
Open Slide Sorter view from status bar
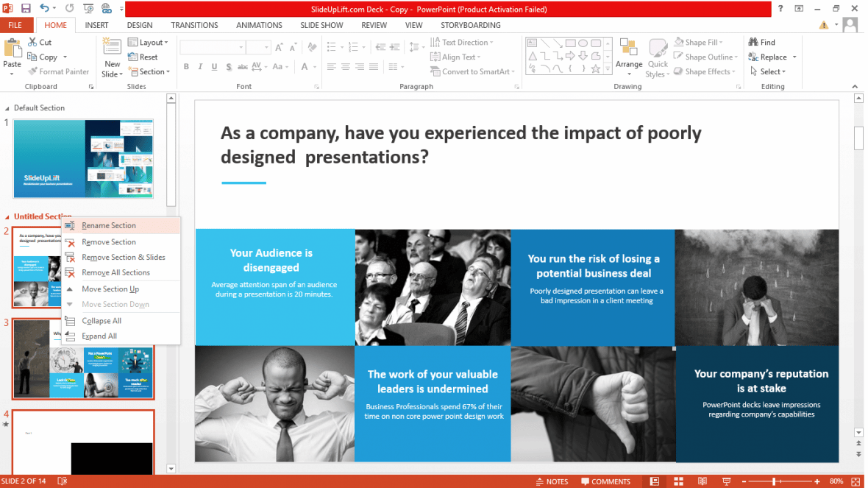point(678,481)
